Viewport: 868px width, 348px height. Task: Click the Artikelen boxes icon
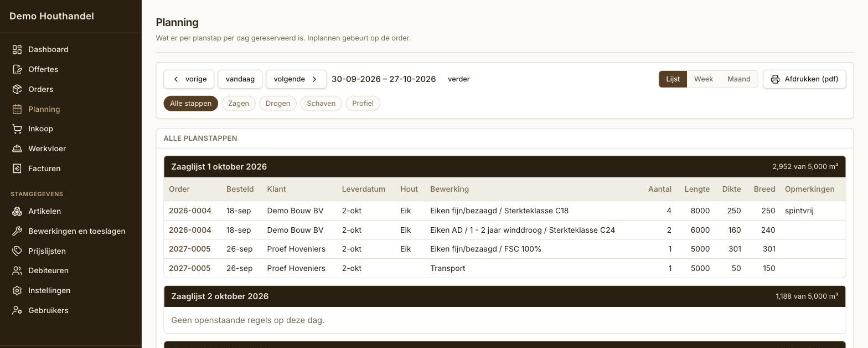[17, 211]
